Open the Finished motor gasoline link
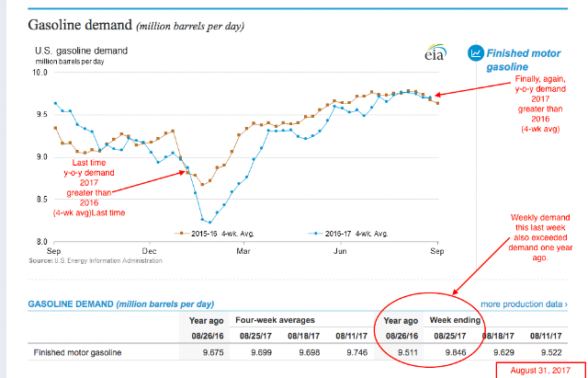Viewport: 588px width, 378px height. click(524, 60)
